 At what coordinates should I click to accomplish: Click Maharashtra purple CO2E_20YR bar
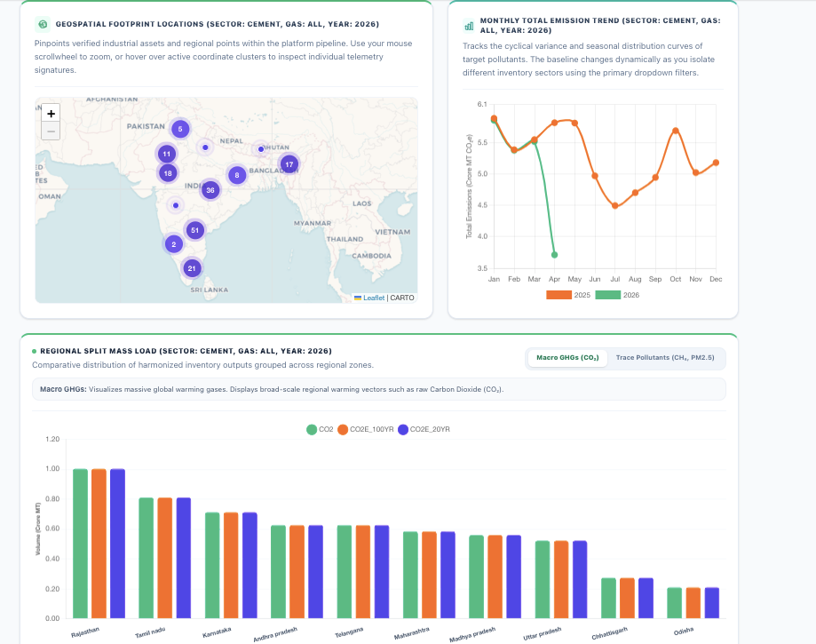[448, 575]
